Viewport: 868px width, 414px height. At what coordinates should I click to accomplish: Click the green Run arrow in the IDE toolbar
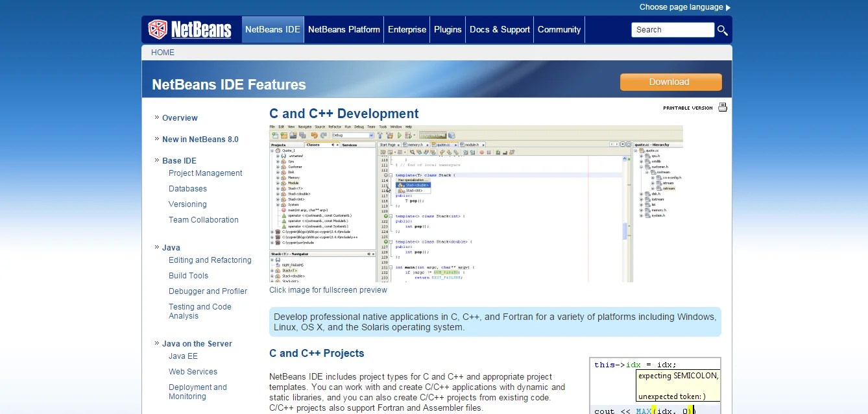coord(399,135)
